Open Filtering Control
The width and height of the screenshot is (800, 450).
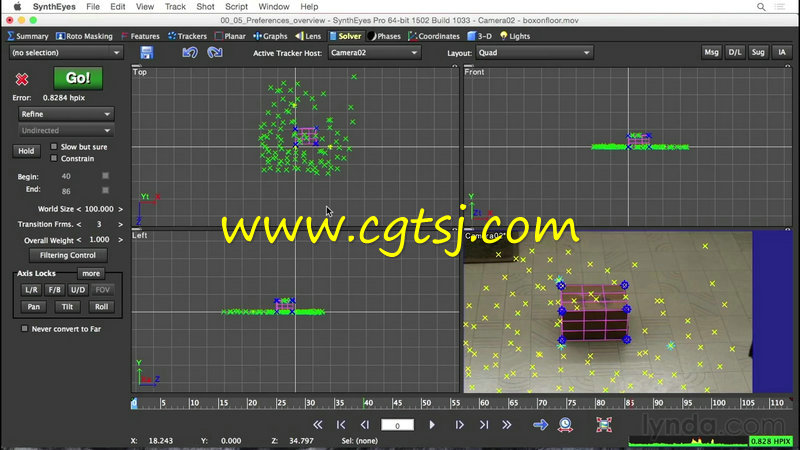[x=67, y=255]
